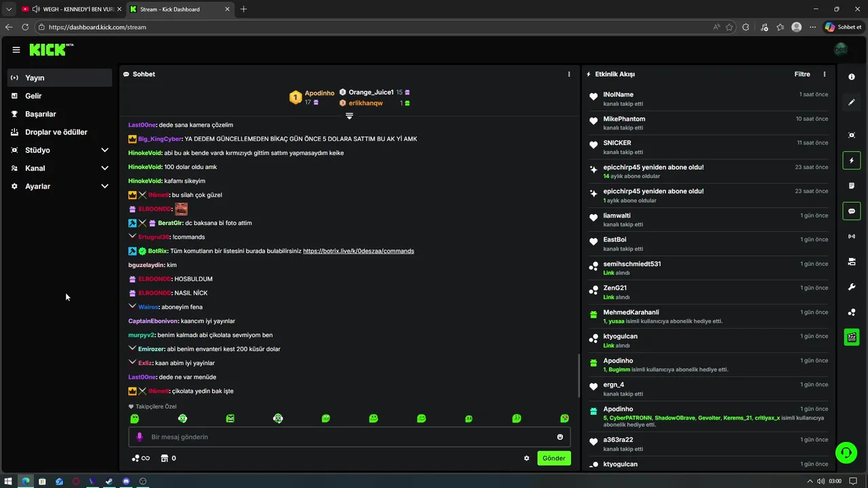Click the purple microphone icon in message box
This screenshot has width=868, height=488.
(x=140, y=437)
